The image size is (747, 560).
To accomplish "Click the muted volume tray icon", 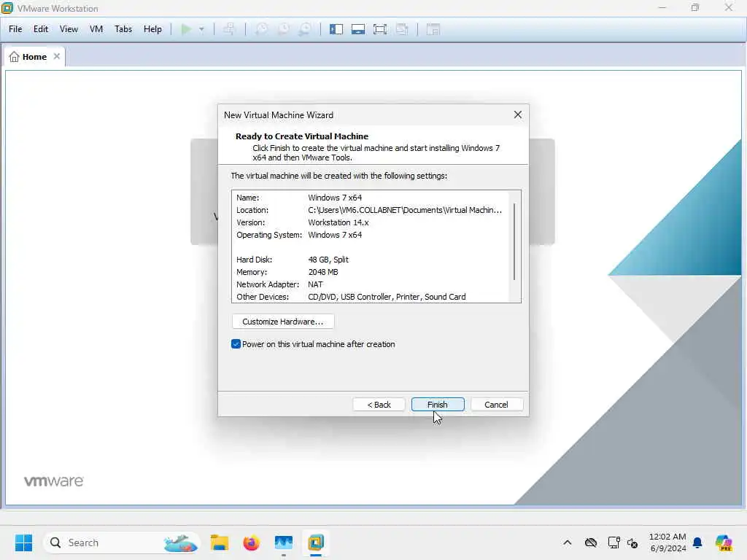I will click(x=632, y=542).
